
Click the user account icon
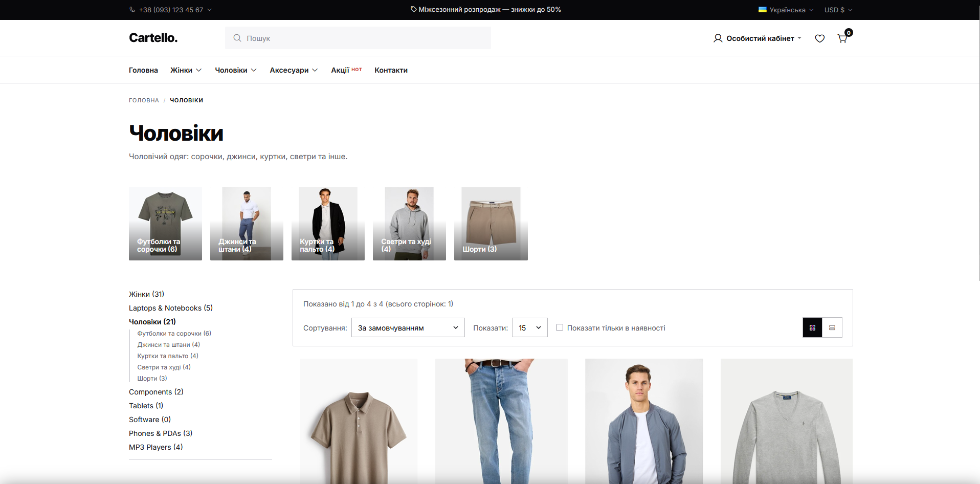718,38
